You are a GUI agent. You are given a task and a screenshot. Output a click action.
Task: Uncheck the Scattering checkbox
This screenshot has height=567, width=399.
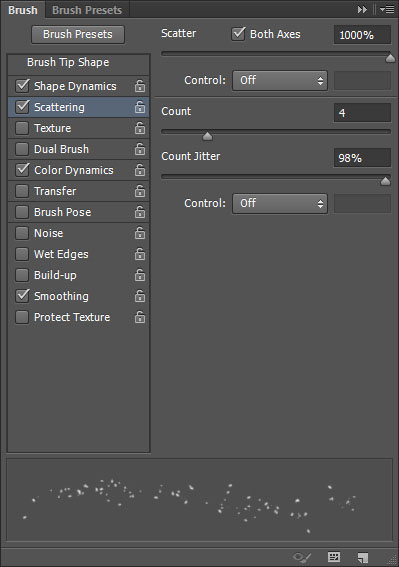(x=22, y=107)
